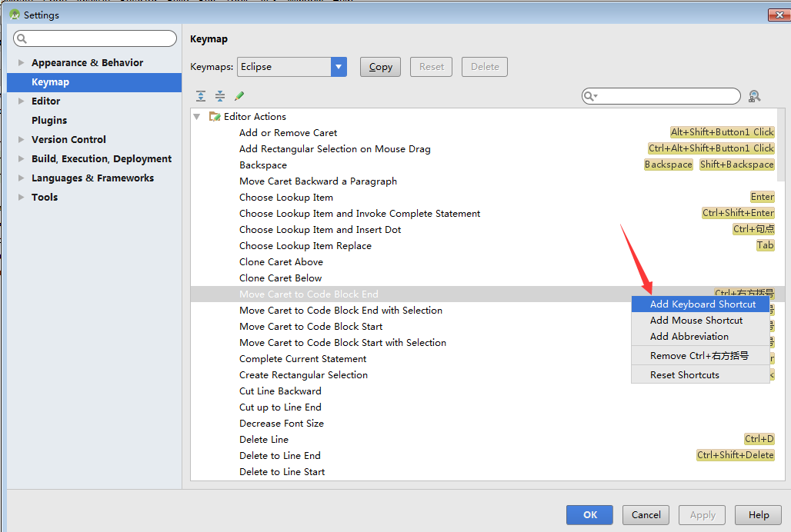The width and height of the screenshot is (791, 532).
Task: Open the Help button
Action: (758, 515)
